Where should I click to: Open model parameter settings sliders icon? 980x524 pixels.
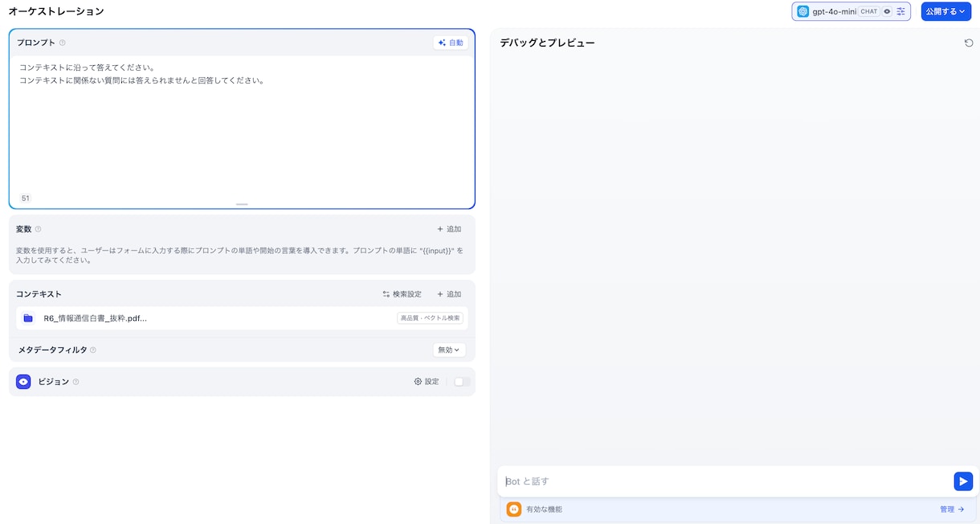pos(901,11)
